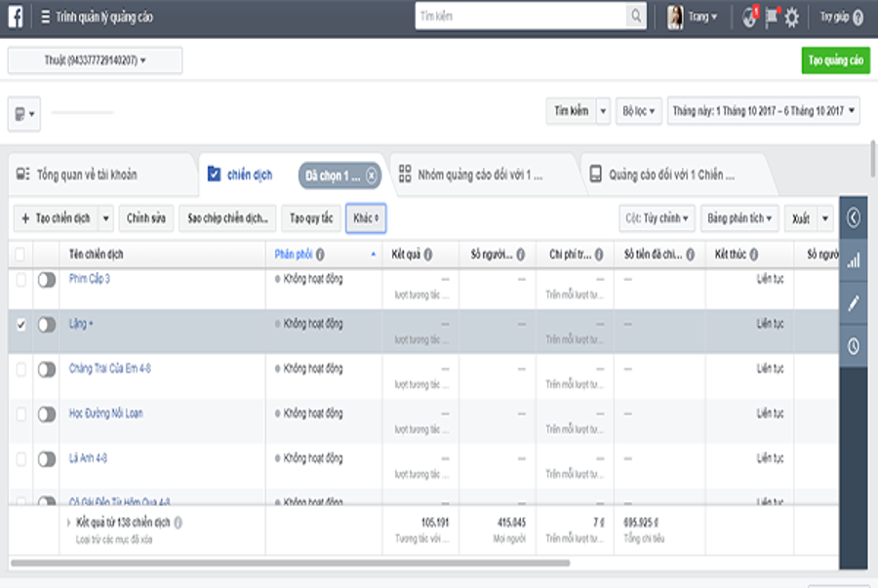Check the Chàng Trai Của Em 4-8 checkbox
This screenshot has width=878, height=588.
point(20,370)
